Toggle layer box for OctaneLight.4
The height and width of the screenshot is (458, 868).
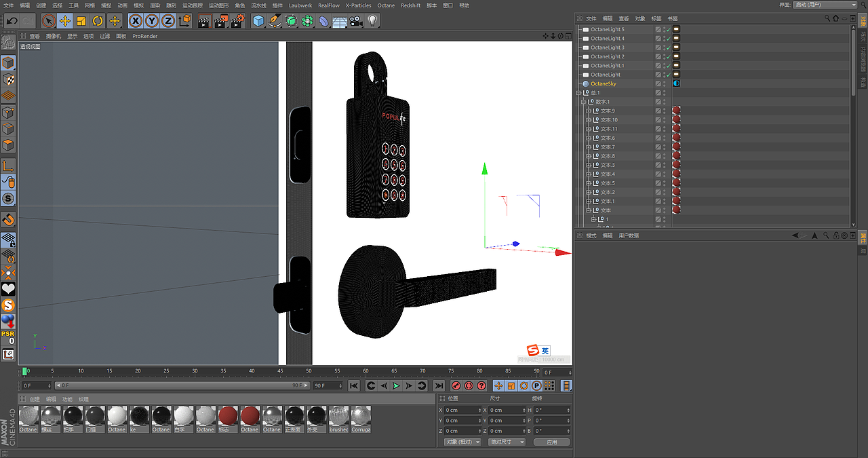coord(658,39)
